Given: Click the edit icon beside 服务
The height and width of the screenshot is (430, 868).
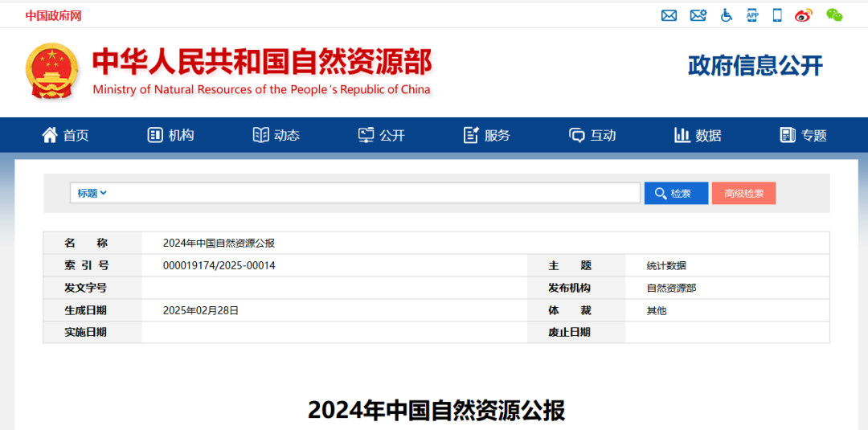Looking at the screenshot, I should pos(471,134).
